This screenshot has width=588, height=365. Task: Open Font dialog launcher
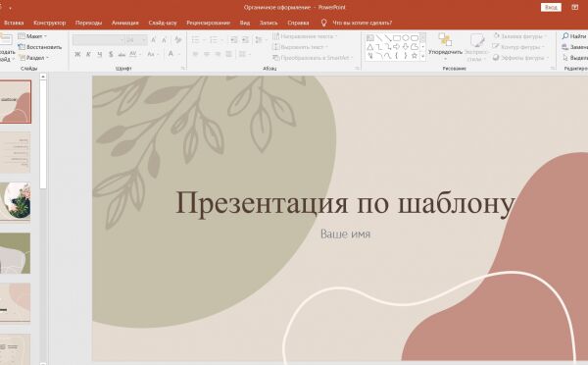pos(183,69)
